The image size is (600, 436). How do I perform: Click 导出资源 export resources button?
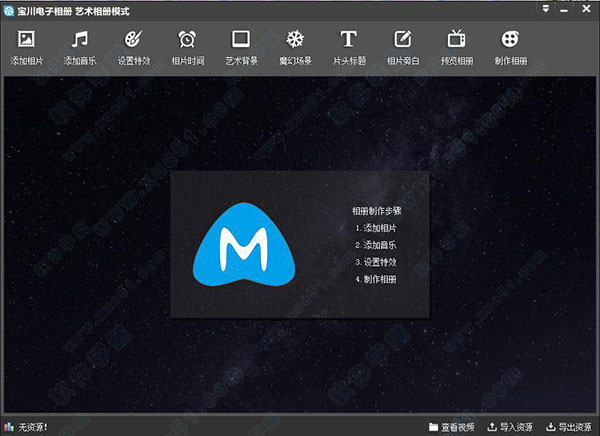click(x=568, y=427)
